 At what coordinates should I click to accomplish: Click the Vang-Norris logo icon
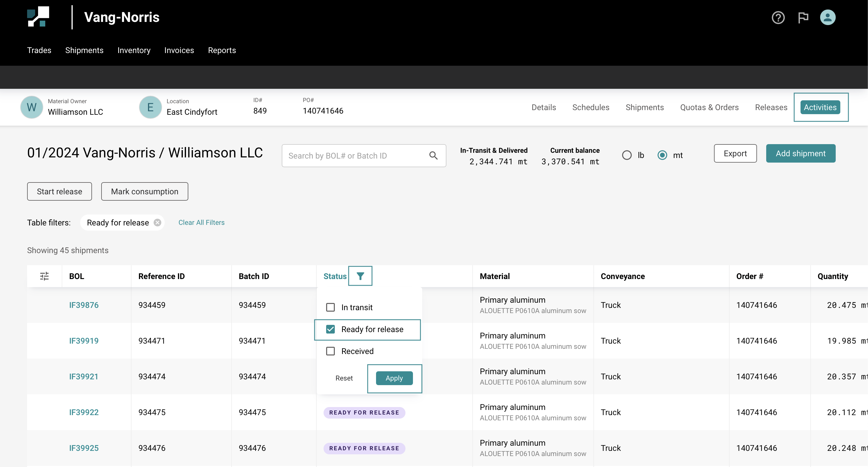coord(38,17)
